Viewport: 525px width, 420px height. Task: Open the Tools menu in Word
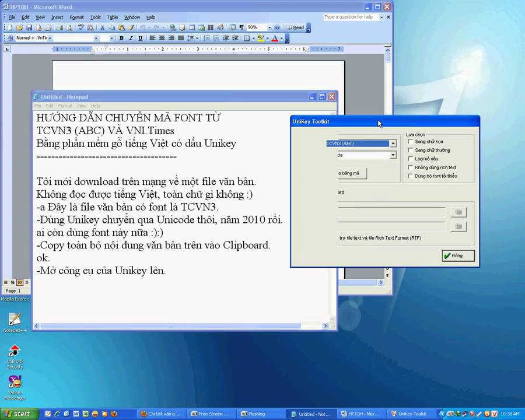click(x=96, y=17)
